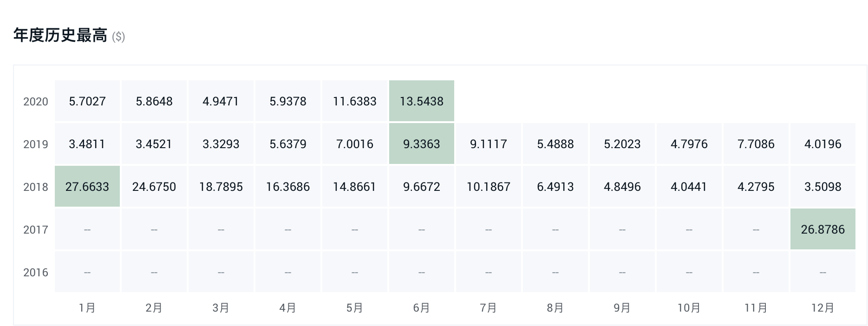Click the 2016 row label
The height and width of the screenshot is (326, 868).
coord(36,273)
